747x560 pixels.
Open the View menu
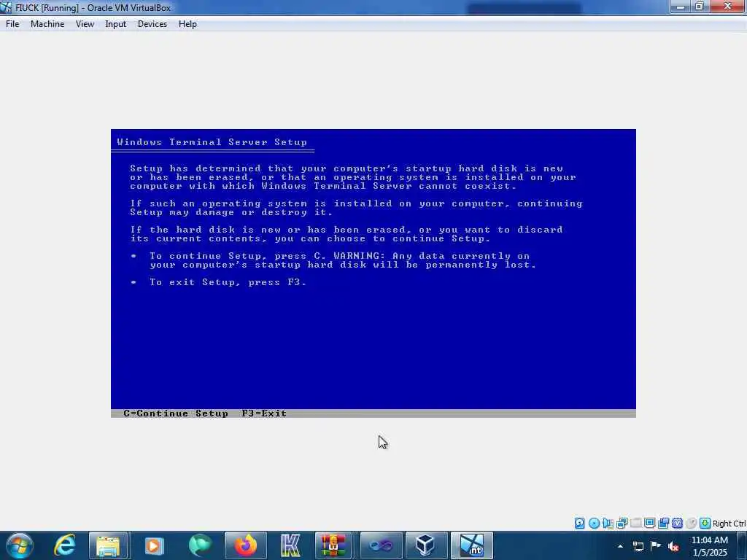click(85, 24)
